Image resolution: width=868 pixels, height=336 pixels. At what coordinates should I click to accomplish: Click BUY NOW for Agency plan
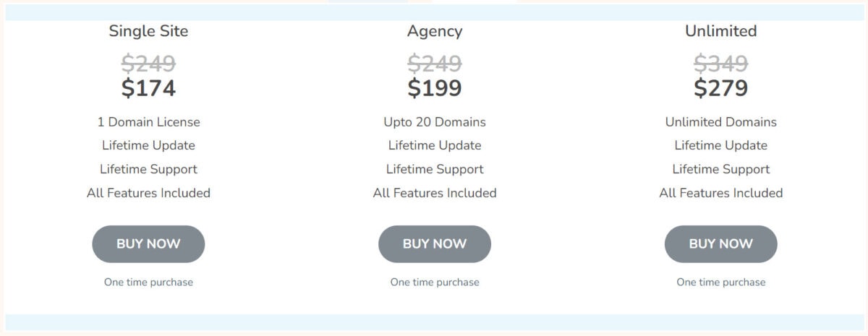click(x=435, y=244)
